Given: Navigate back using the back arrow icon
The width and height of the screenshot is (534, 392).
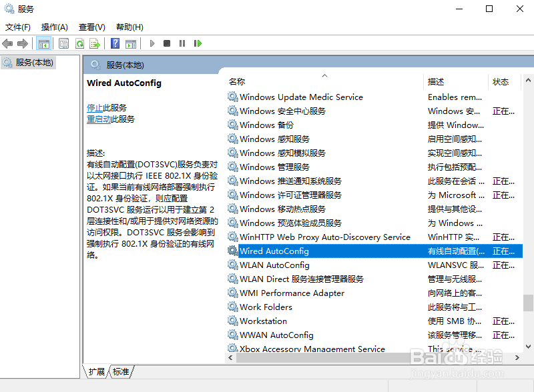Looking at the screenshot, I should coord(7,43).
